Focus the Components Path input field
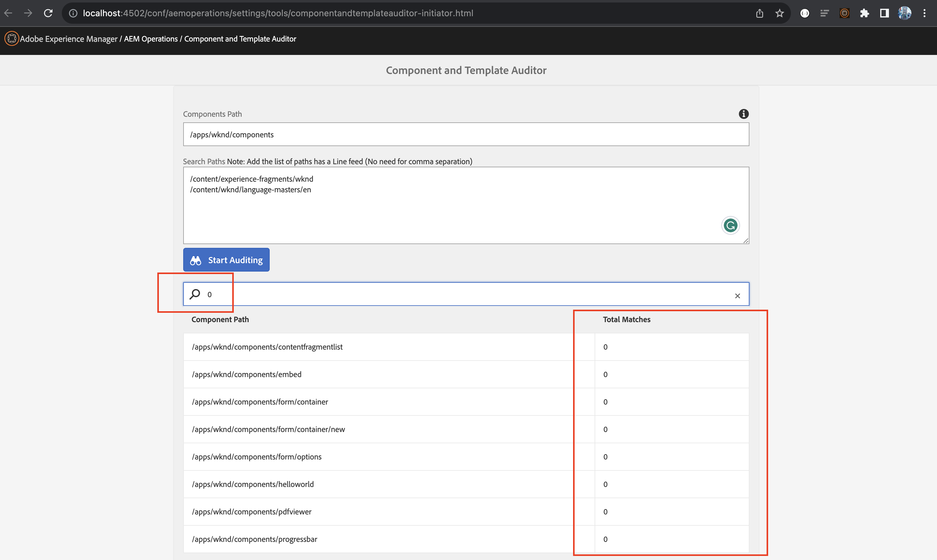937x560 pixels. pyautogui.click(x=466, y=134)
